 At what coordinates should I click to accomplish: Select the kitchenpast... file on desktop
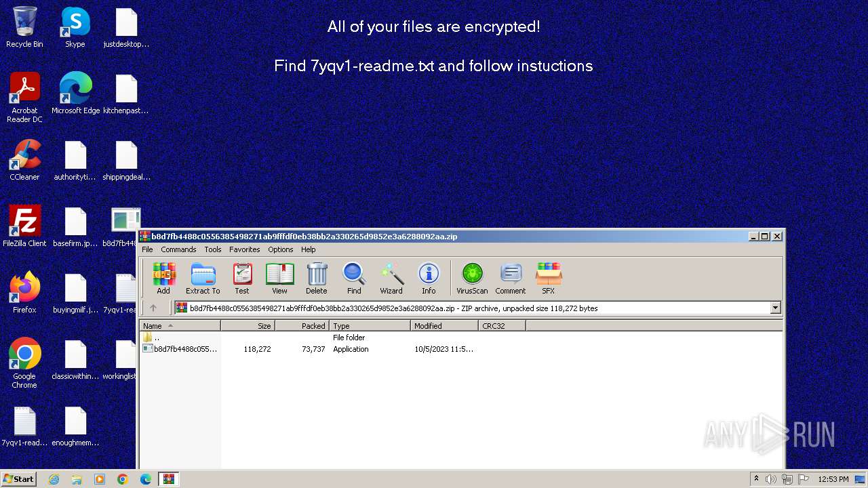click(126, 94)
